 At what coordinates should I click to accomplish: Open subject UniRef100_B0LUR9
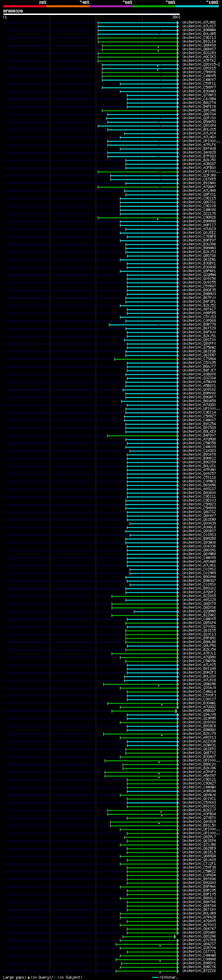tap(199, 913)
